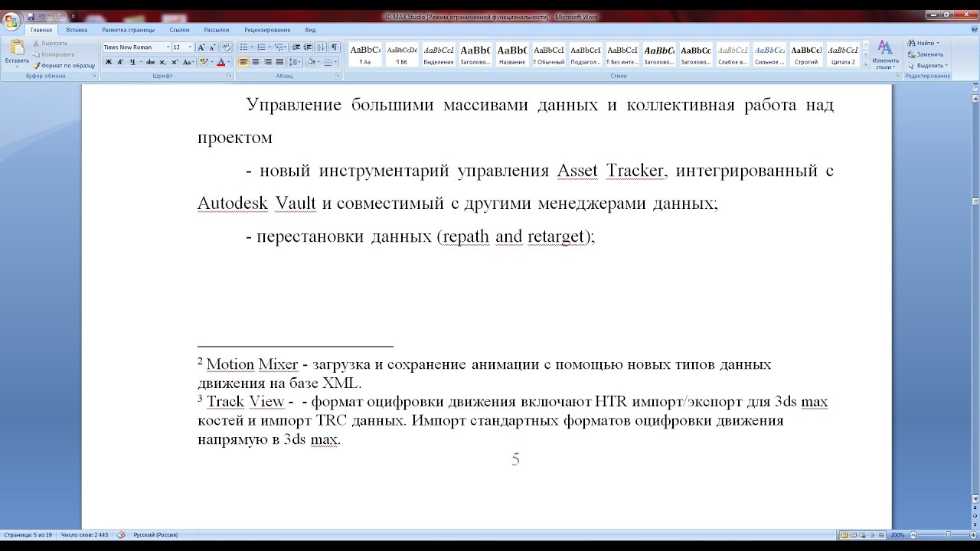
Task: Align text right
Action: click(x=267, y=62)
